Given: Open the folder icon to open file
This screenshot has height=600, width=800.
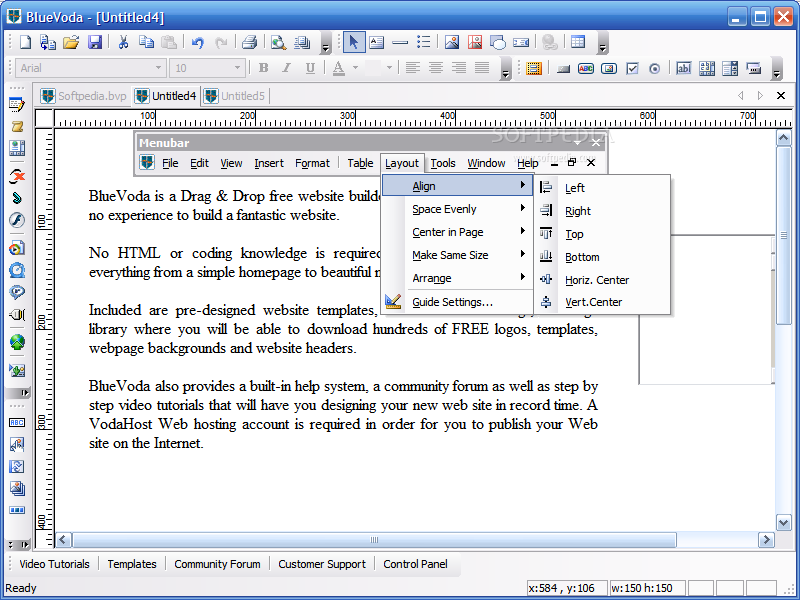Looking at the screenshot, I should tap(71, 42).
